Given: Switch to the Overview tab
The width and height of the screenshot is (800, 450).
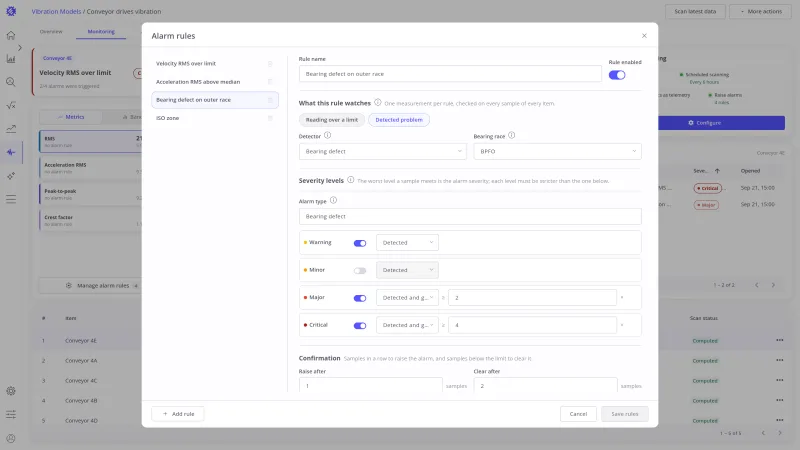Looking at the screenshot, I should 51,32.
